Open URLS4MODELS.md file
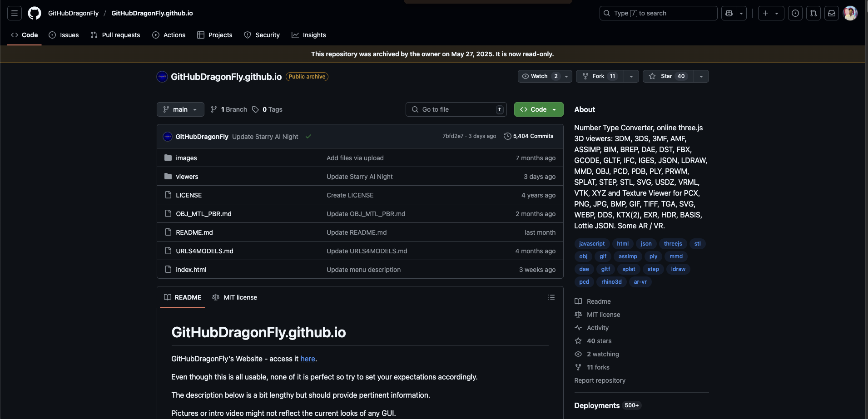The image size is (868, 419). [x=205, y=251]
